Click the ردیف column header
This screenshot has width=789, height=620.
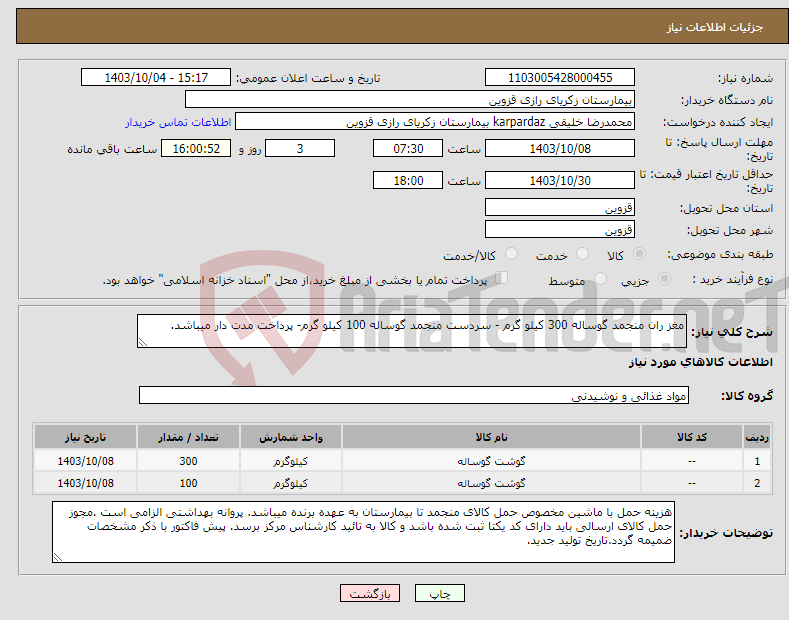point(757,437)
